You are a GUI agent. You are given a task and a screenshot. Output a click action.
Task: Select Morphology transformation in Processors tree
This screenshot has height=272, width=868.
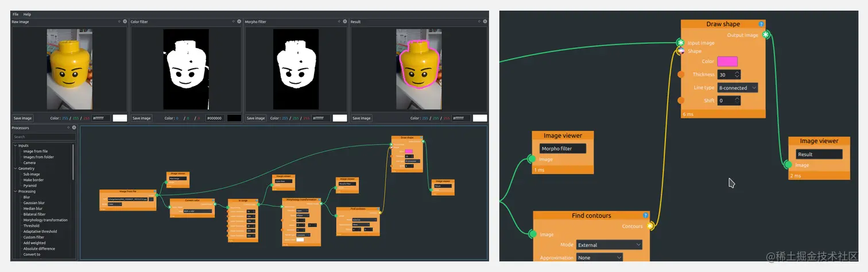coord(45,220)
